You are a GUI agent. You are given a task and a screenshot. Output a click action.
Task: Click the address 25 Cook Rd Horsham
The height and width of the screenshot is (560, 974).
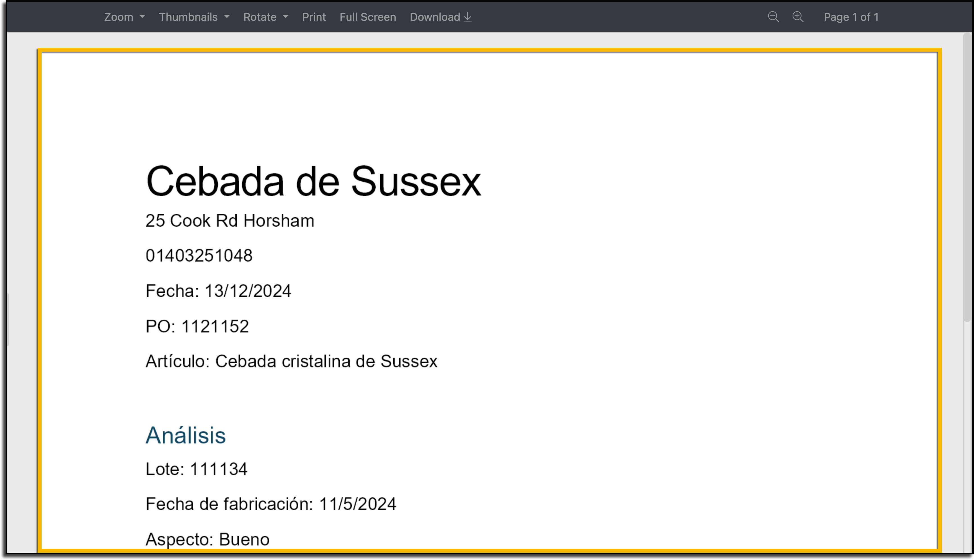point(230,221)
